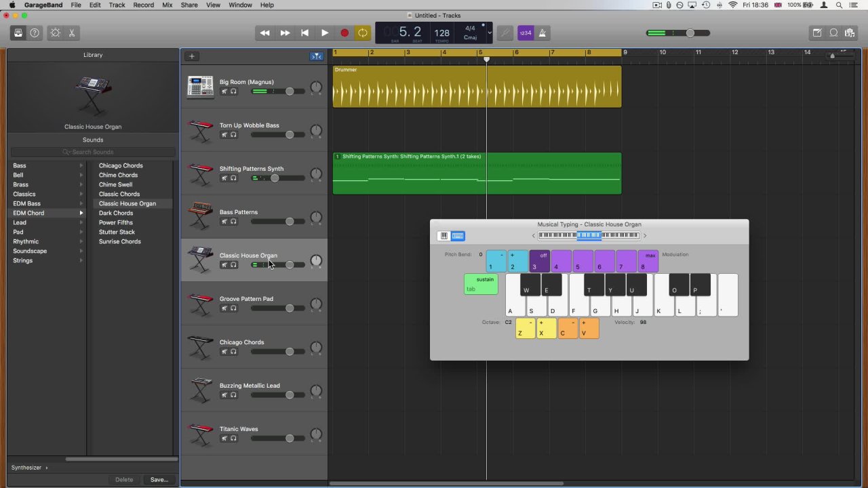Open the Note Pad panel

click(817, 33)
